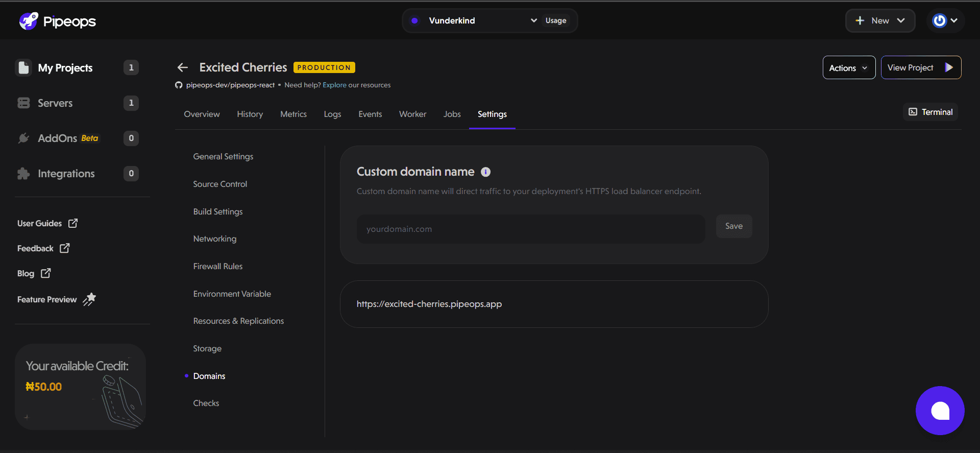Click the Servers stack icon
Screen dimensions: 980x453
pos(23,103)
